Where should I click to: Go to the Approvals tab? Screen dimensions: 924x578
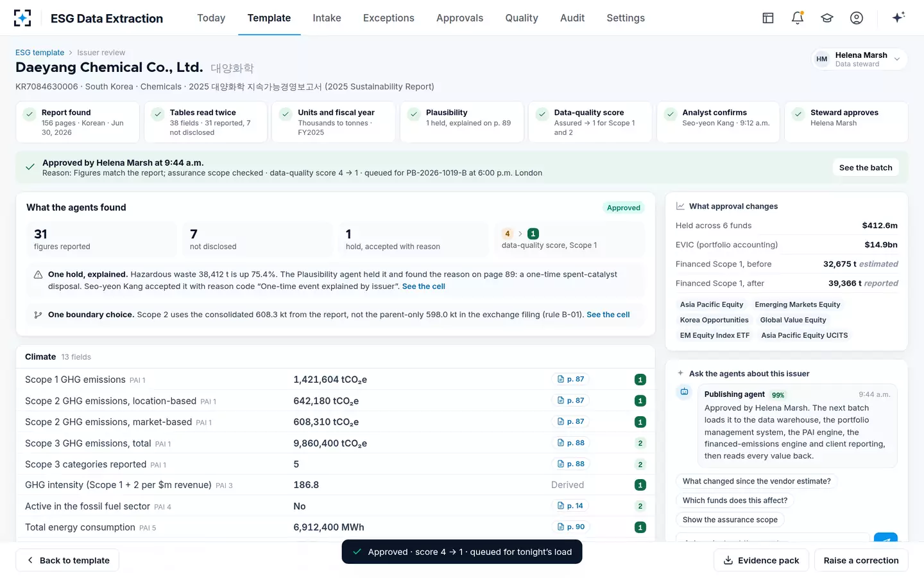459,18
